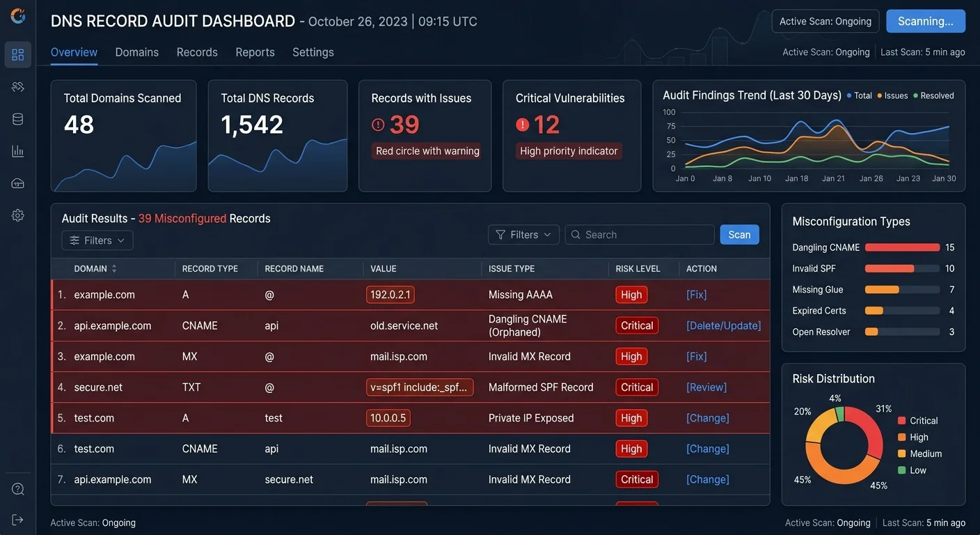The image size is (980, 535).
Task: Click the Dangling CNAME (Orphaned) issue text
Action: click(528, 325)
